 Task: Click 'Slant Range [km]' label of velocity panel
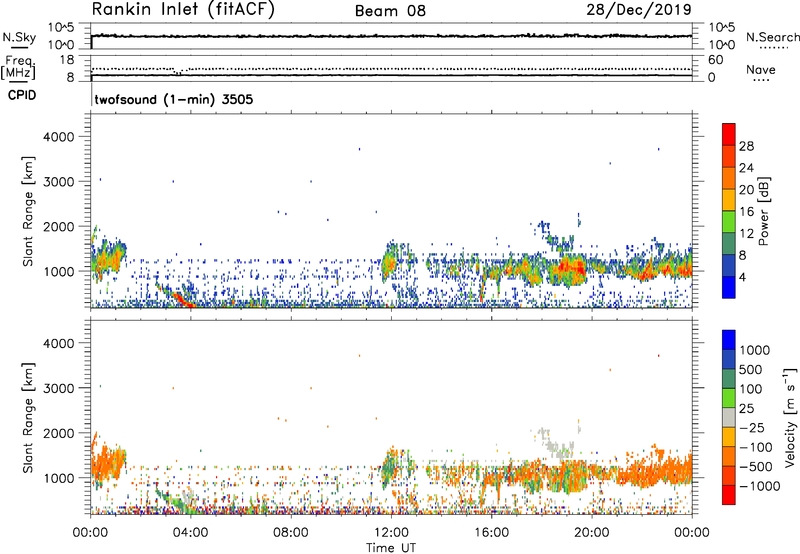pyautogui.click(x=28, y=418)
